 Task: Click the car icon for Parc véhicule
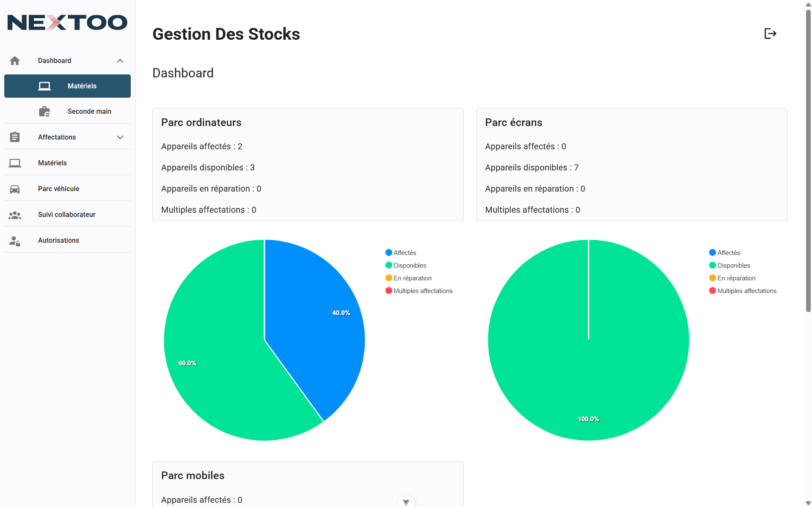click(15, 189)
